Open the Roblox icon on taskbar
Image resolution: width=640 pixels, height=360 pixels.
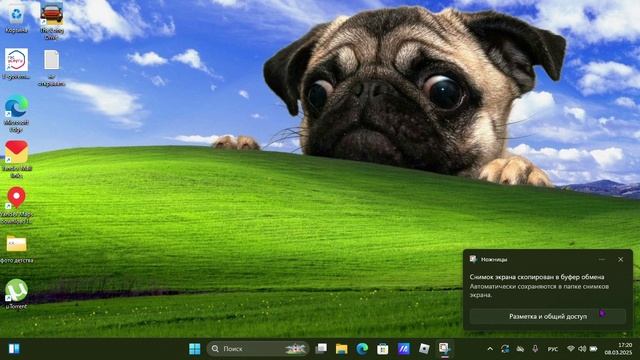tap(424, 349)
